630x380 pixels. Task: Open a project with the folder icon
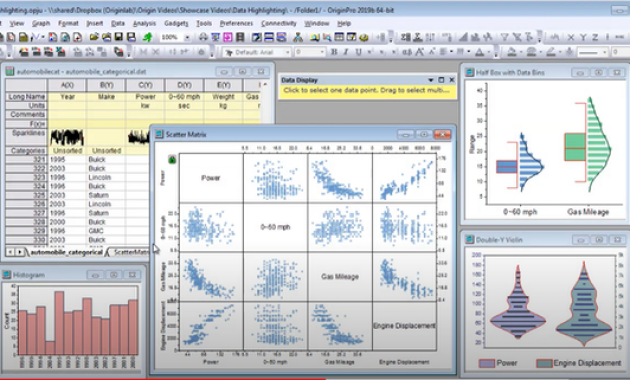(x=94, y=37)
